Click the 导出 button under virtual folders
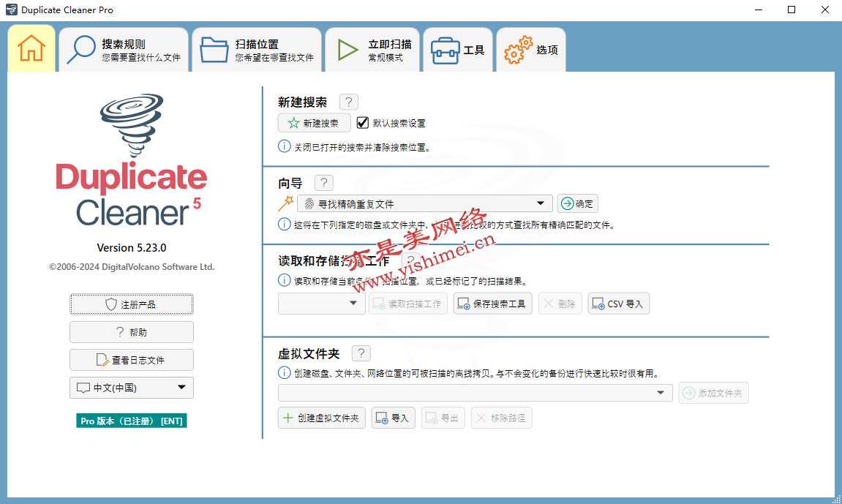The width and height of the screenshot is (842, 504). coord(443,418)
